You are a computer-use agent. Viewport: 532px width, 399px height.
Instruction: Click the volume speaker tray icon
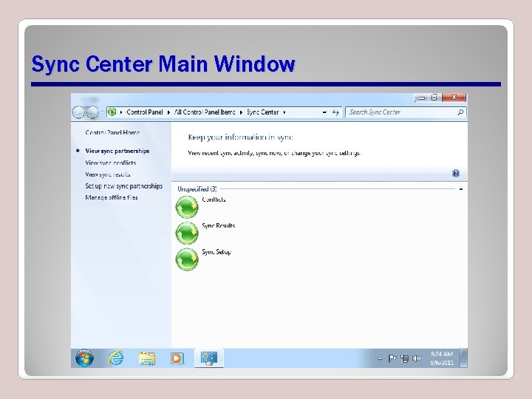(x=416, y=358)
